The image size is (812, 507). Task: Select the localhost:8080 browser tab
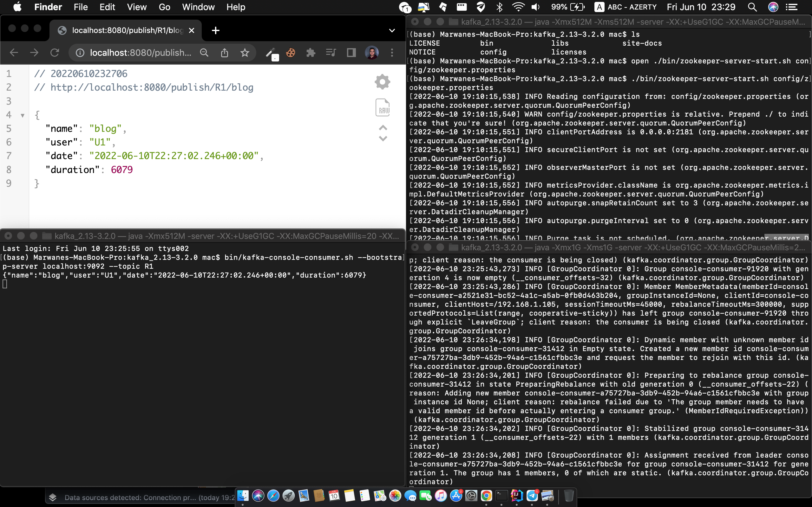click(128, 30)
